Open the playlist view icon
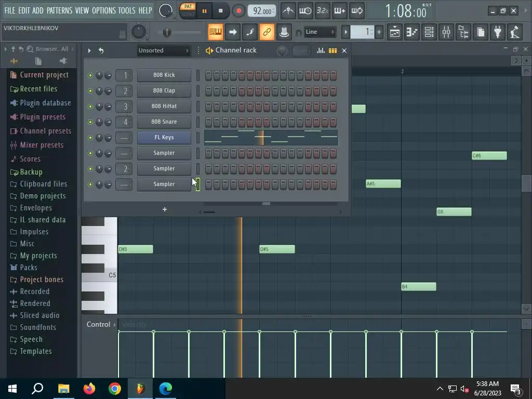 click(x=395, y=32)
